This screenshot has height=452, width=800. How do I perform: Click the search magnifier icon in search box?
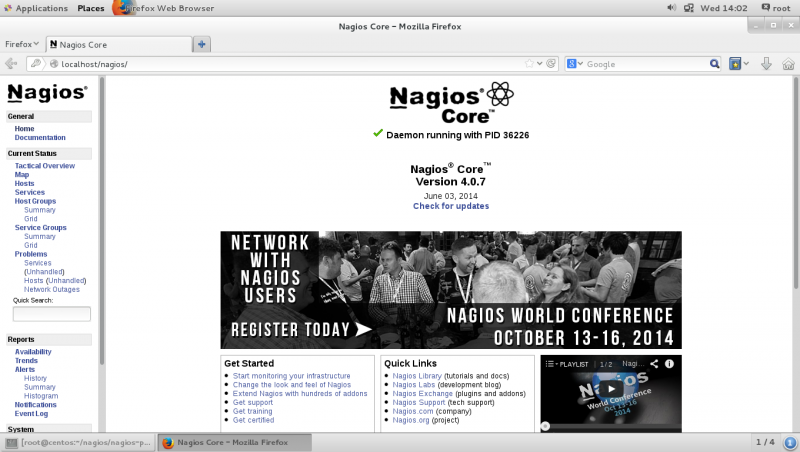coord(714,64)
